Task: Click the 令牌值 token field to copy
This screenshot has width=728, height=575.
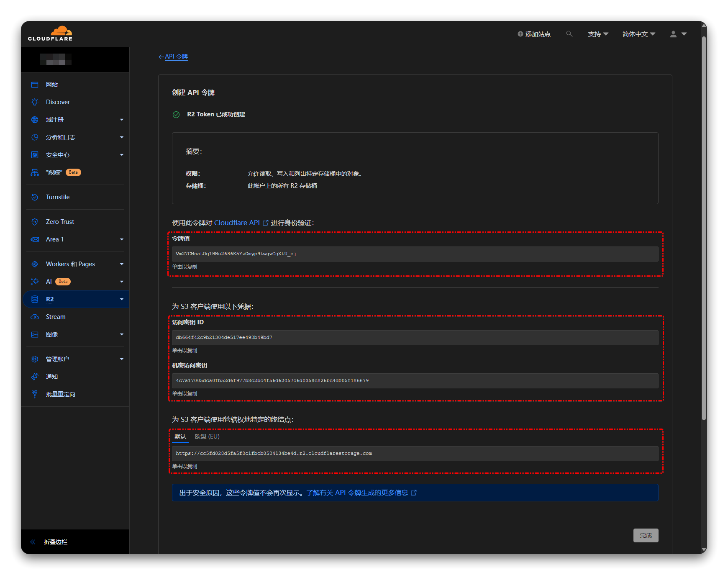Action: (x=415, y=254)
